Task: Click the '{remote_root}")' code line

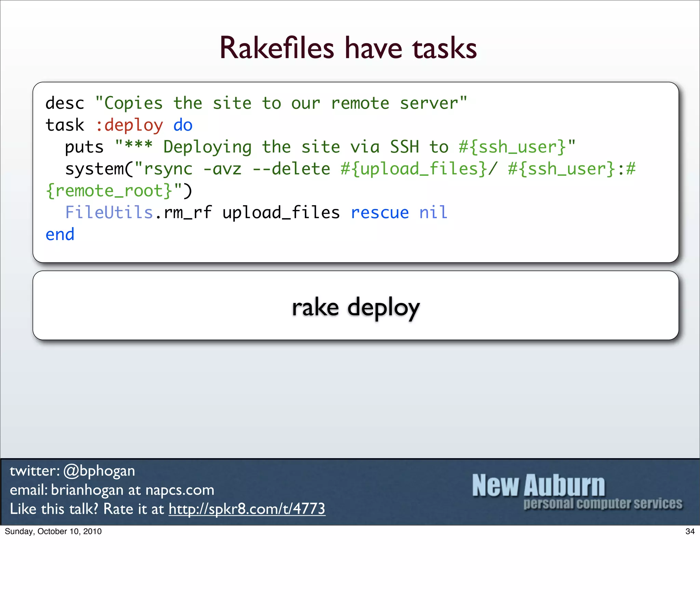Action: [119, 191]
